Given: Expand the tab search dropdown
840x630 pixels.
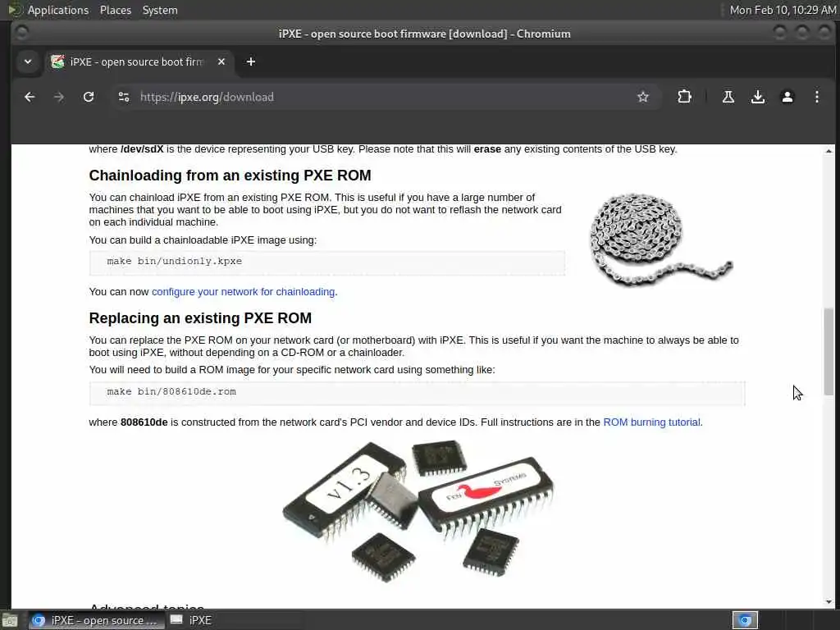Looking at the screenshot, I should click(x=28, y=62).
